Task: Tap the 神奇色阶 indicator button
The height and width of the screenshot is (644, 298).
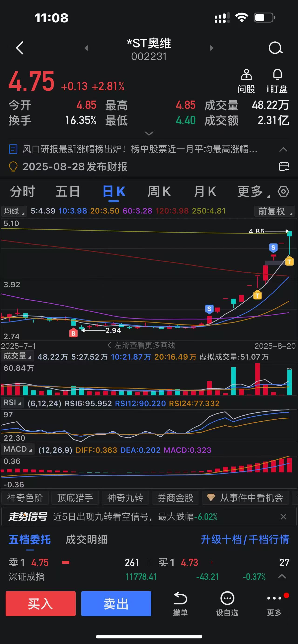Action: click(25, 497)
